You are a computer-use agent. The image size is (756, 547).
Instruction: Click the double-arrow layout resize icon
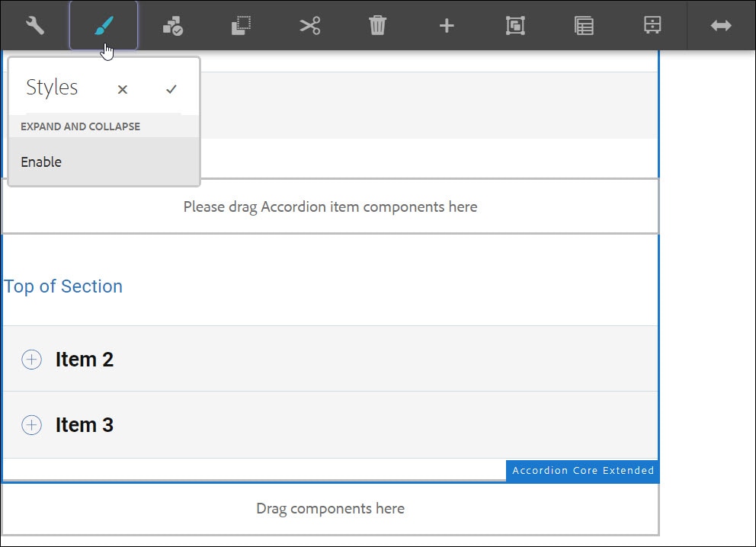(x=721, y=26)
